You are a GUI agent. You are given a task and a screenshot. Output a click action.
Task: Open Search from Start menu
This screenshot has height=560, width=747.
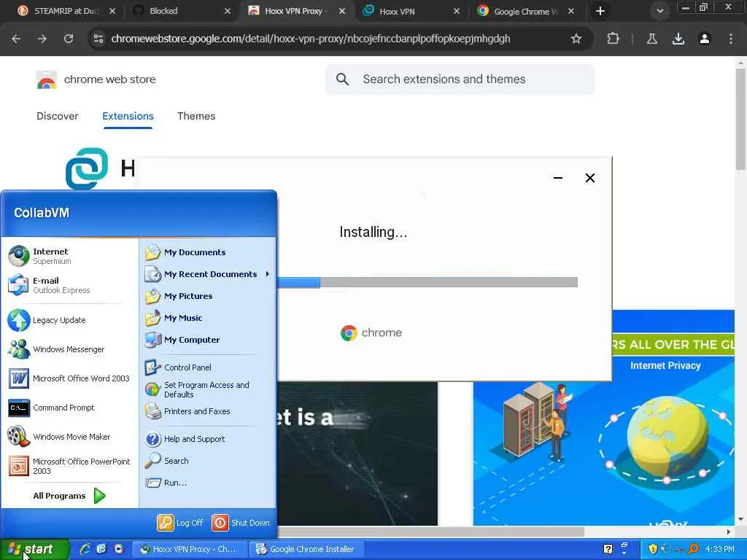(208, 461)
